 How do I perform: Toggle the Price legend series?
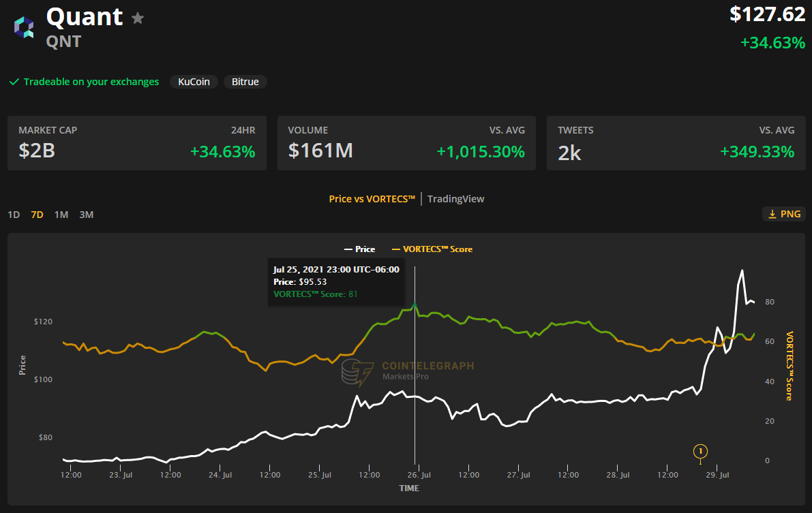pos(361,249)
